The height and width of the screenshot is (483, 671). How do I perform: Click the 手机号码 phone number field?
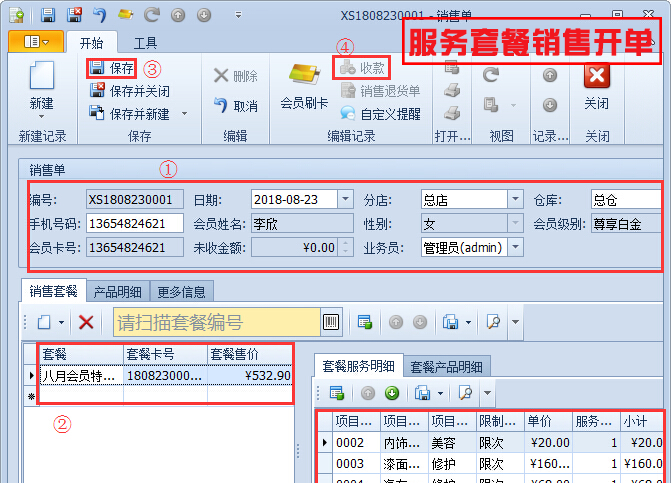pyautogui.click(x=134, y=223)
